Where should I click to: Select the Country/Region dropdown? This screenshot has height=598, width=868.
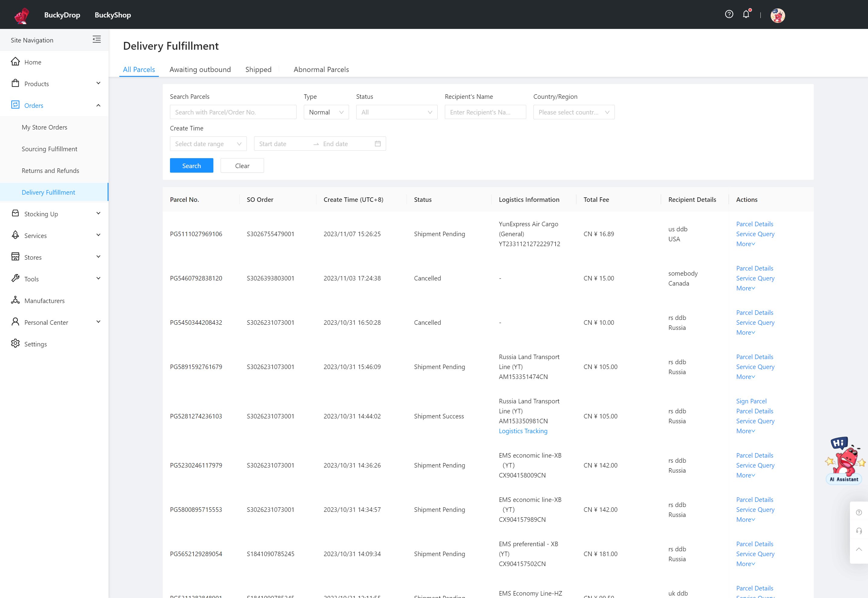coord(573,111)
